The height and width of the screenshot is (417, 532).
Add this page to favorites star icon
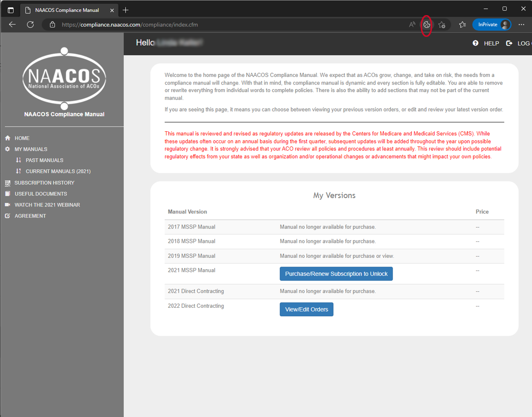[442, 25]
